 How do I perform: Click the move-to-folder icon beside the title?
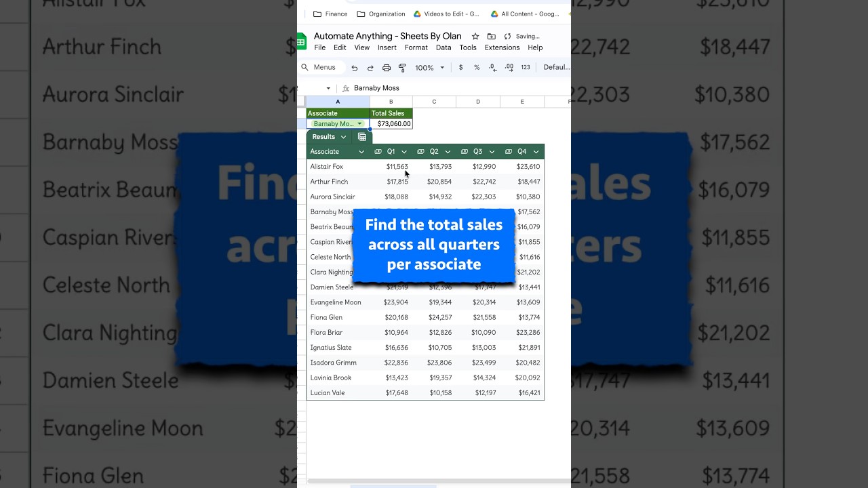click(491, 36)
